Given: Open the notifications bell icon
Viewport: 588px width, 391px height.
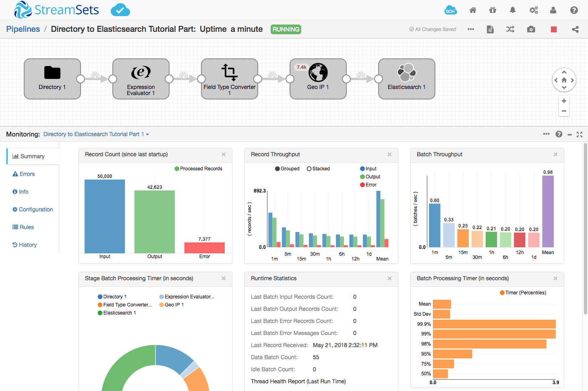Looking at the screenshot, I should coord(513,10).
